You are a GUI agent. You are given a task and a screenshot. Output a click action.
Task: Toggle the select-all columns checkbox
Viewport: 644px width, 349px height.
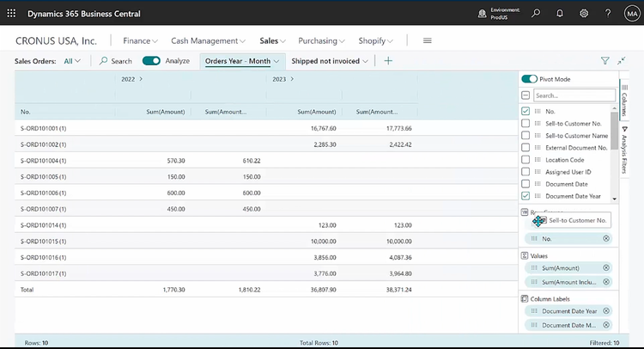(x=526, y=95)
